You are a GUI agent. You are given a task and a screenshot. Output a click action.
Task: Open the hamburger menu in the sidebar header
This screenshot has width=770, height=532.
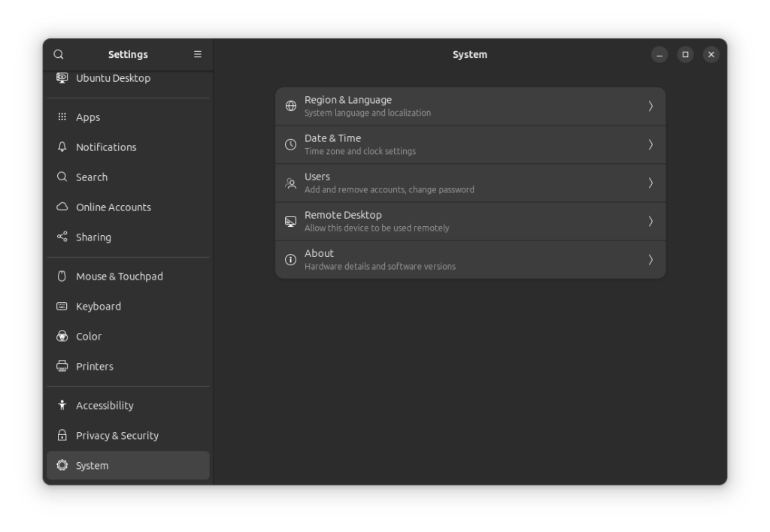[x=198, y=54]
